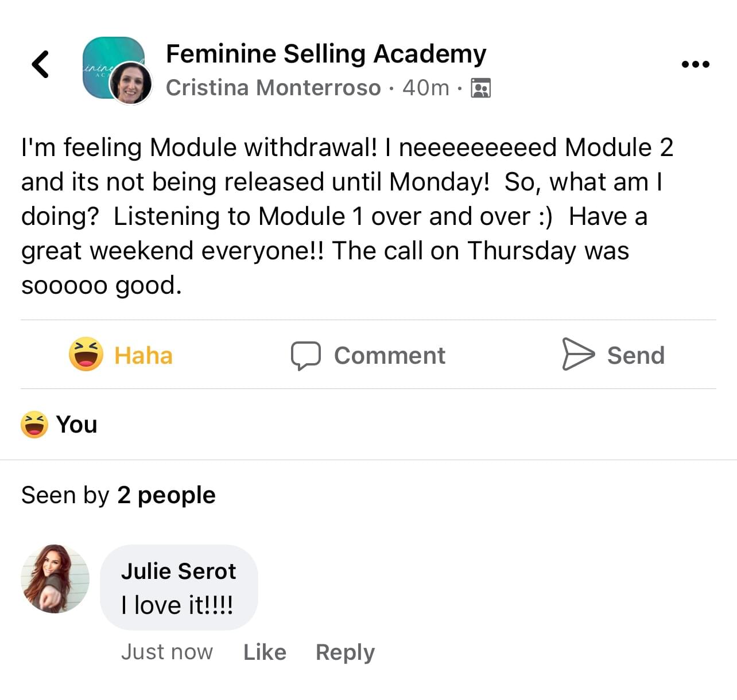The image size is (737, 700).
Task: Open the Feminine Selling Academy group name
Action: pos(325,54)
